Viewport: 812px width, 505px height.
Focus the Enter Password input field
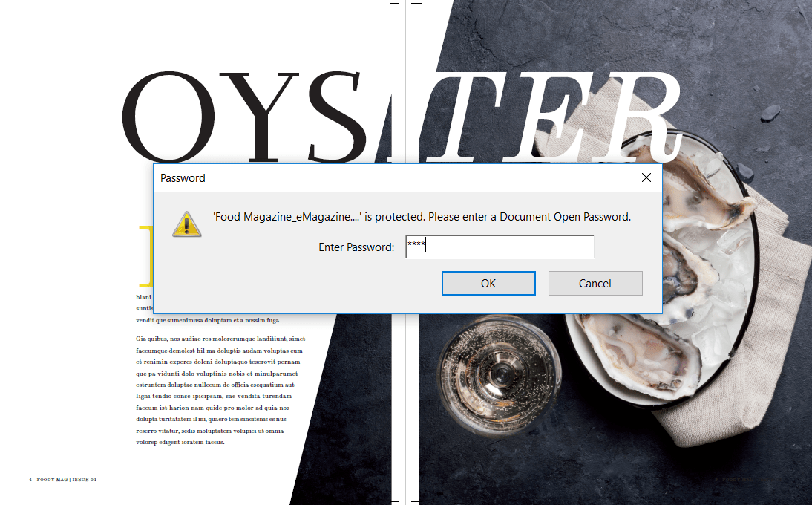[500, 247]
